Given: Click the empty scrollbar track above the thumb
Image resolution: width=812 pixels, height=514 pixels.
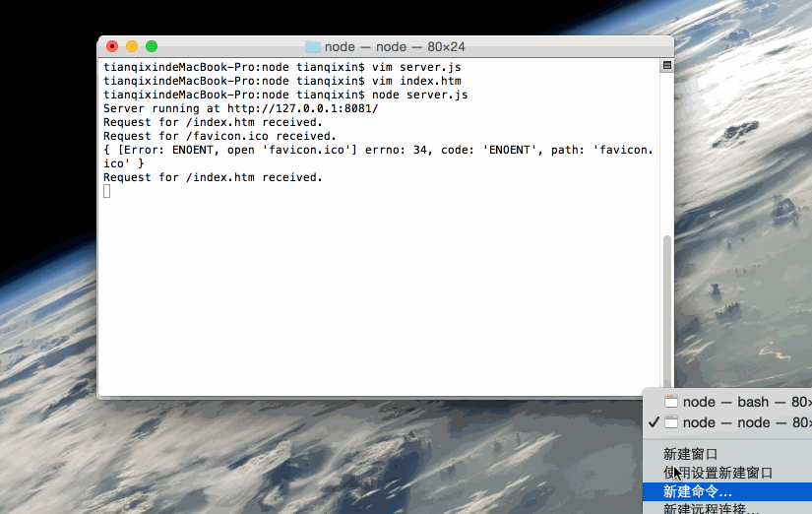Looking at the screenshot, I should [667, 153].
